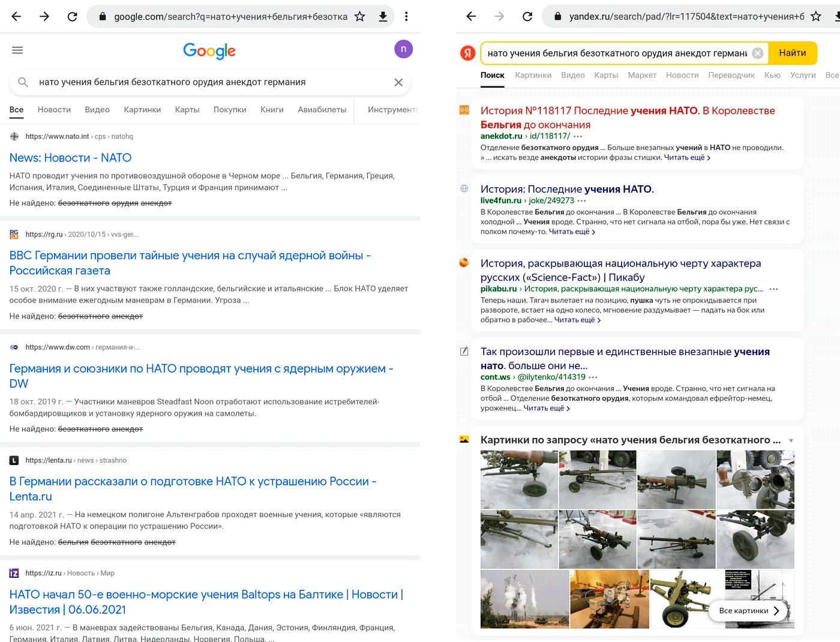Click the 'Все картинки' button

[749, 611]
